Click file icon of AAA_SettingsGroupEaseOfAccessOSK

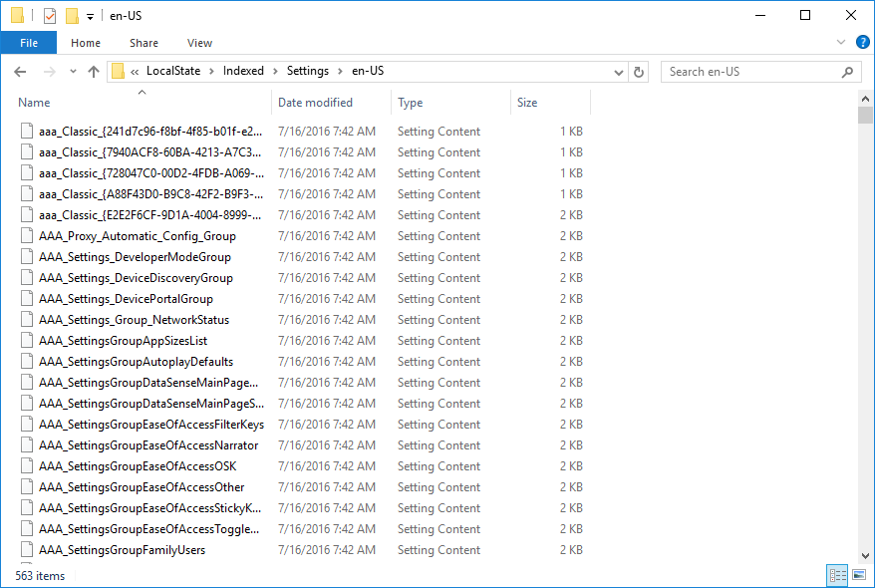(27, 465)
